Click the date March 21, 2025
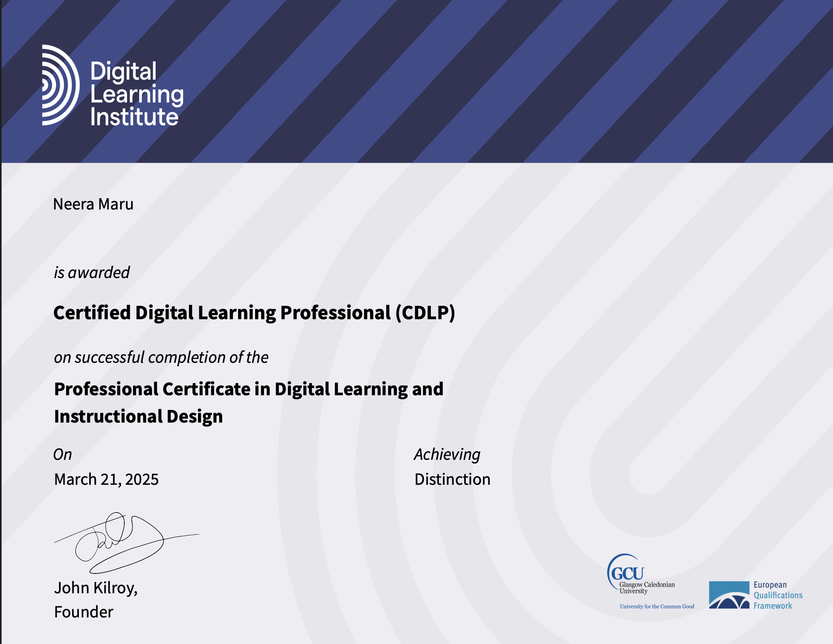Screen dimensions: 833x644 click(x=106, y=479)
